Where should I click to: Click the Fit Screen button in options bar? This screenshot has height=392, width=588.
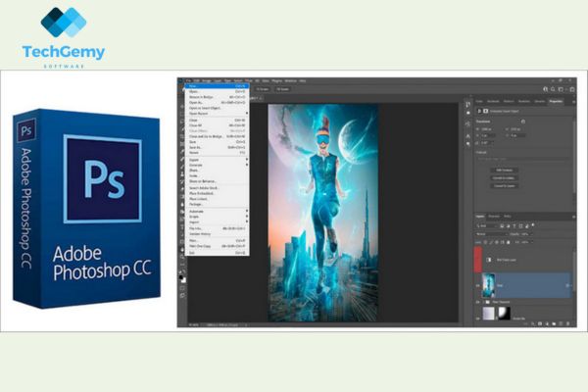pyautogui.click(x=263, y=89)
